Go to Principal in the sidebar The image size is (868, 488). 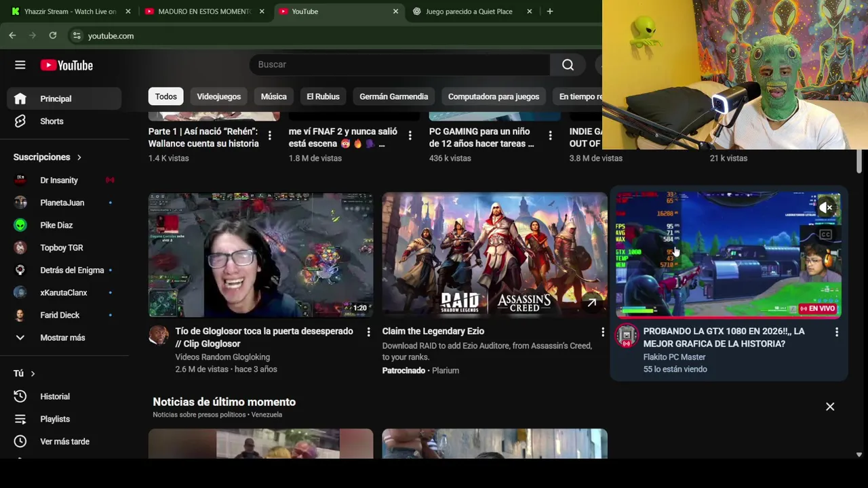tap(64, 99)
